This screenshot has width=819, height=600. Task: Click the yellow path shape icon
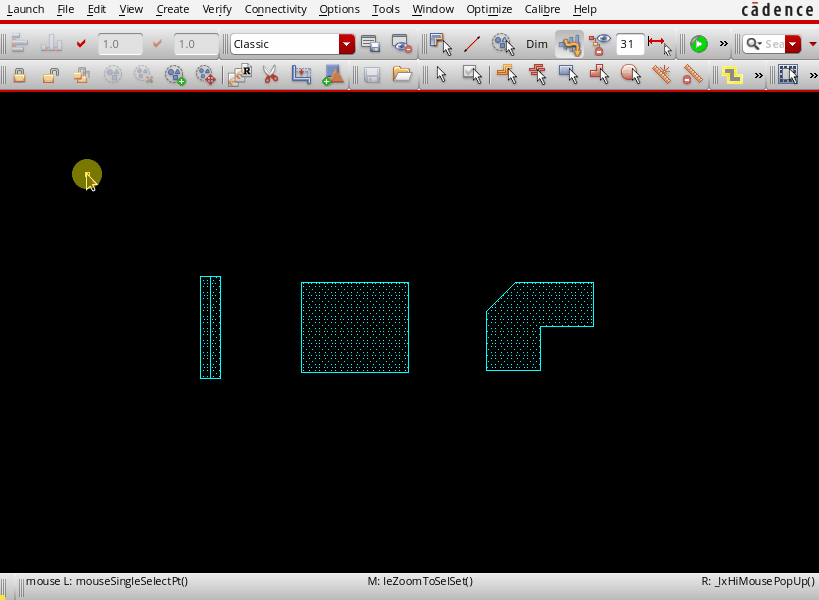tap(733, 75)
